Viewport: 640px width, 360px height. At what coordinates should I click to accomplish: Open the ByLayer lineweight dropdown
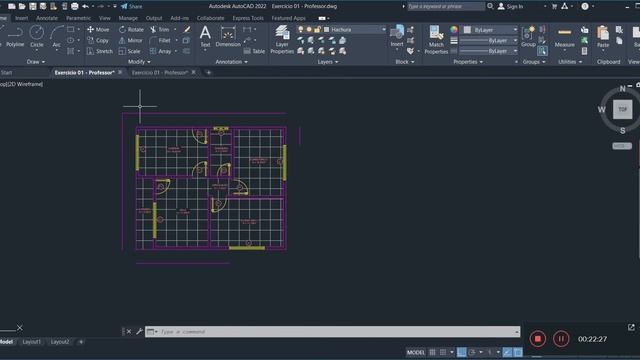489,40
